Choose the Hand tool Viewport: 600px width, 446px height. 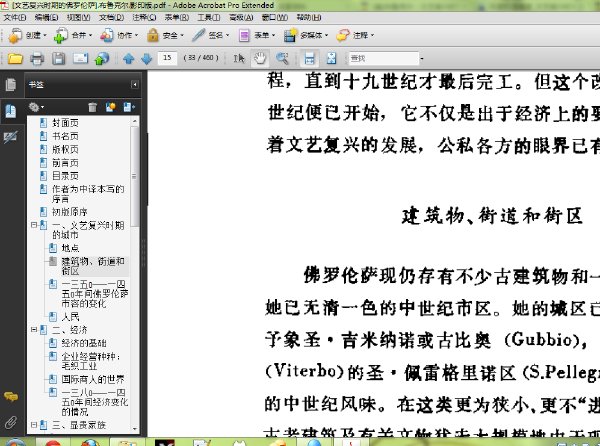pos(260,59)
